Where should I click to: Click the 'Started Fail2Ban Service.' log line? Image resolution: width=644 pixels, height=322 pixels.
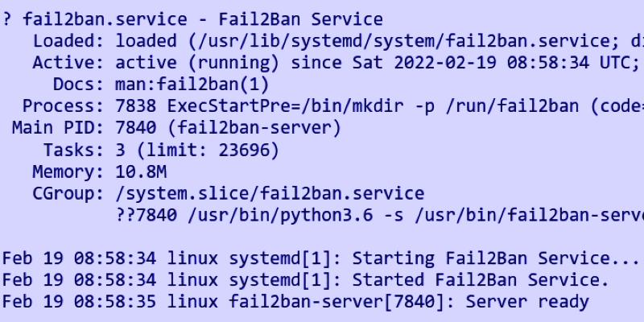(481, 280)
